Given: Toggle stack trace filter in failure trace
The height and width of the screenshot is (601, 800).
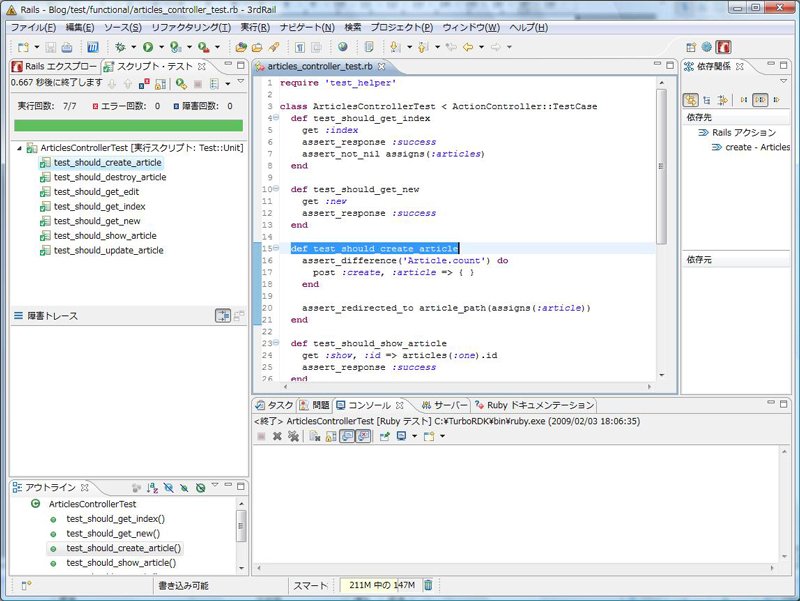Looking at the screenshot, I should [223, 316].
